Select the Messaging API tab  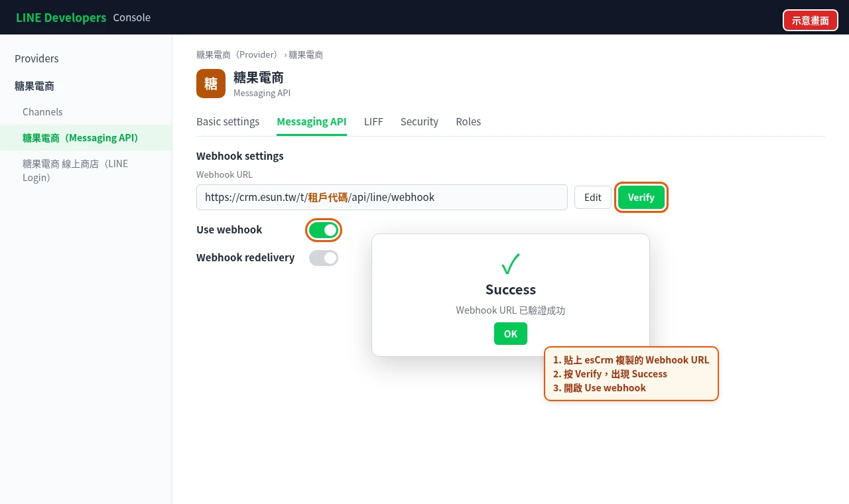312,122
